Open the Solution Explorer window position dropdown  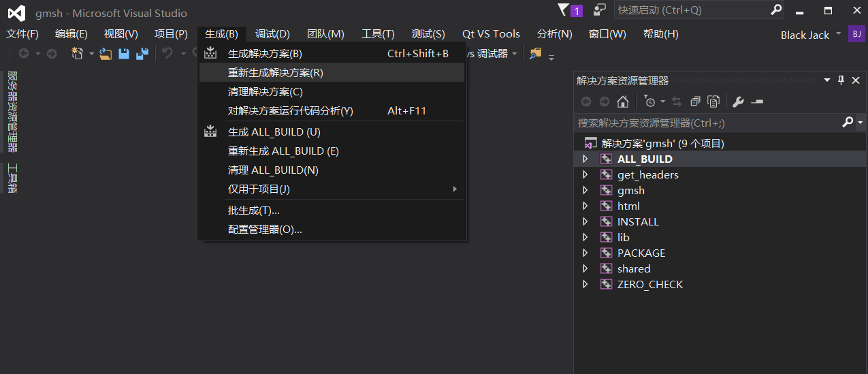point(827,80)
